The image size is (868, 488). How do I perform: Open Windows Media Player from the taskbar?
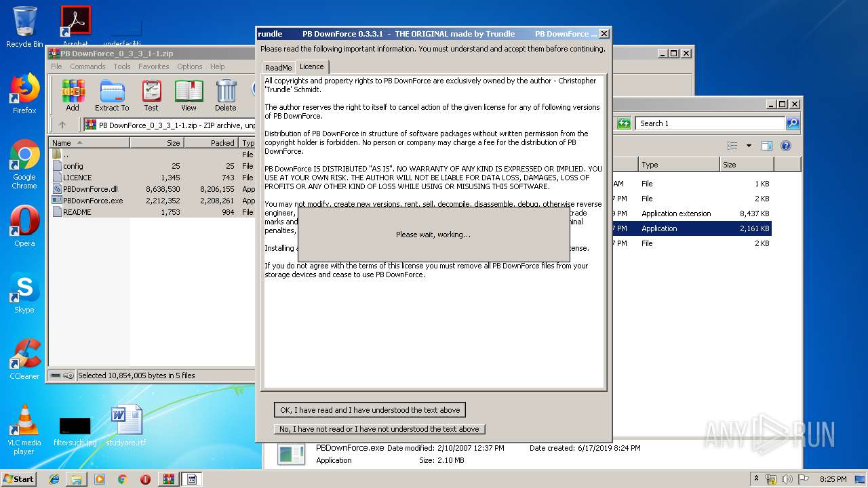[x=100, y=479]
